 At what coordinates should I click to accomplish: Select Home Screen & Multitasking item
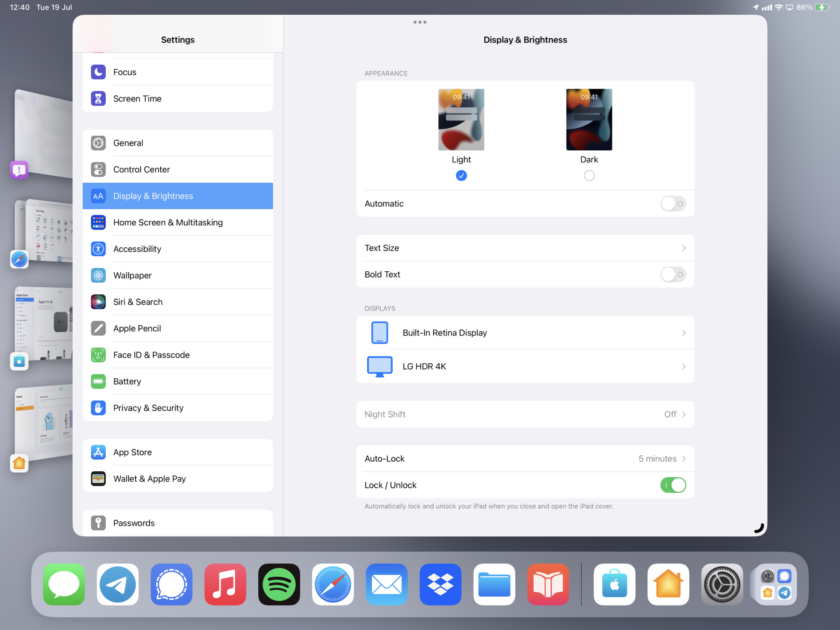pyautogui.click(x=168, y=223)
